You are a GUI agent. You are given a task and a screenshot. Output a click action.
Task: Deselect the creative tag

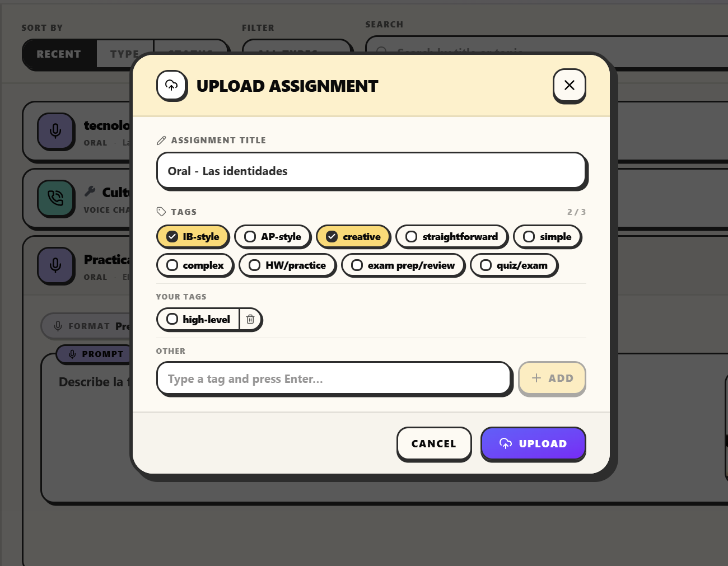pos(353,237)
